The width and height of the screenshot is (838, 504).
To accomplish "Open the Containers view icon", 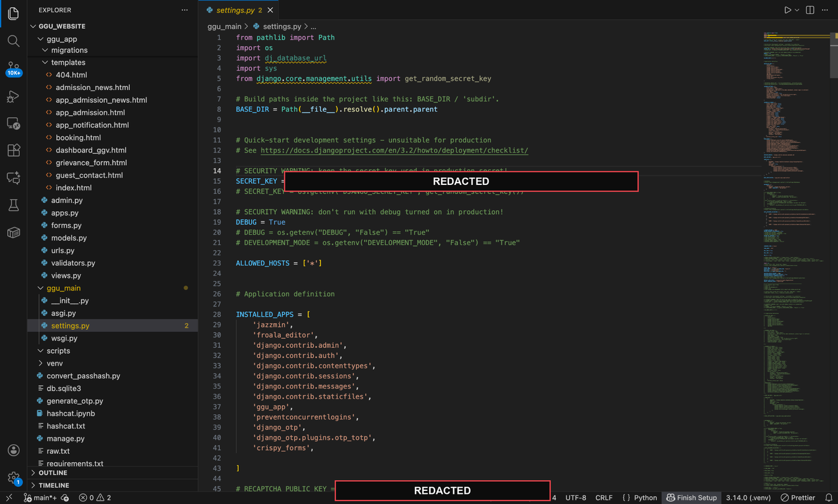I will (x=13, y=232).
